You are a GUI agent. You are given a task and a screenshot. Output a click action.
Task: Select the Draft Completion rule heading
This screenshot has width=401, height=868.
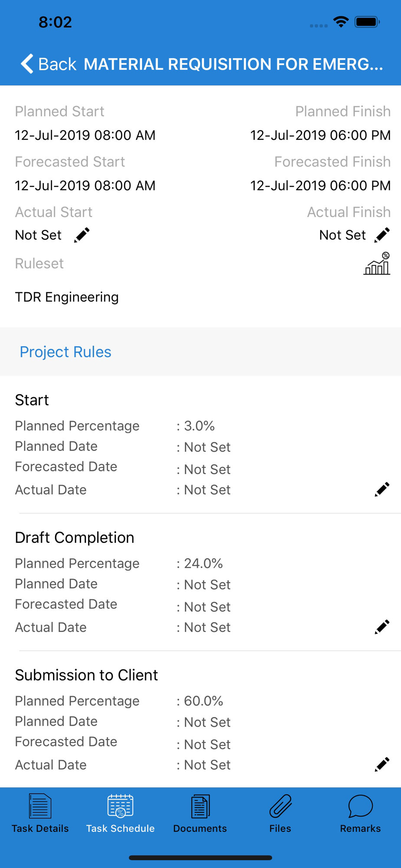click(x=75, y=537)
